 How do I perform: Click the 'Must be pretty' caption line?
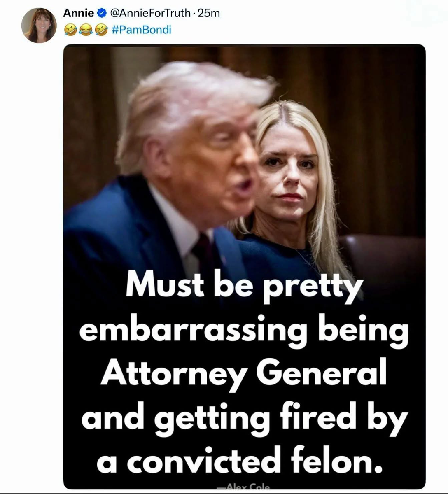[244, 285]
